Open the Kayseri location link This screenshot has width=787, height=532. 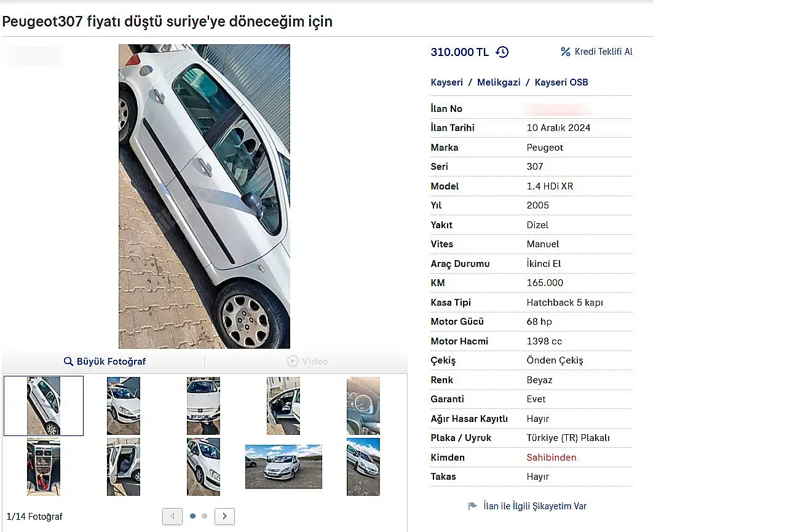click(x=446, y=82)
